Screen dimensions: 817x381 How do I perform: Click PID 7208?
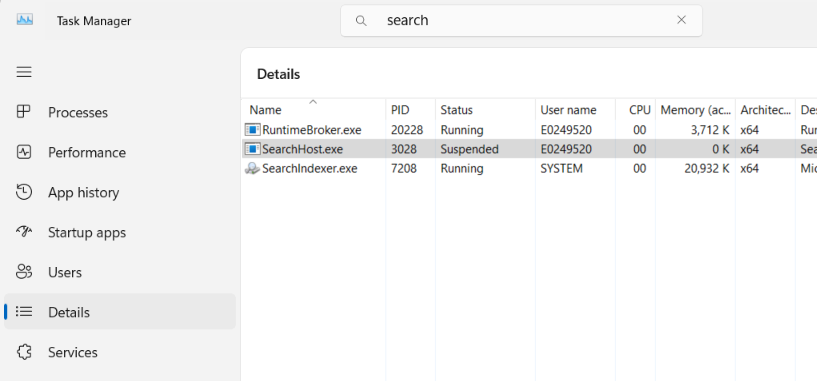tap(404, 168)
